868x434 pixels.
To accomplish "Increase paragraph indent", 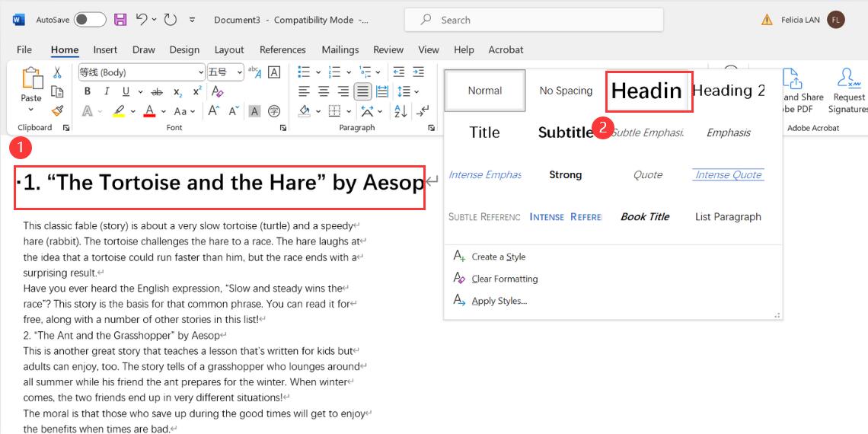I will [419, 72].
